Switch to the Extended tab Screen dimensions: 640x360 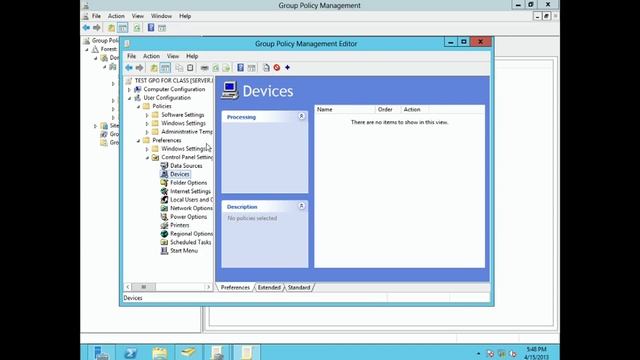269,287
